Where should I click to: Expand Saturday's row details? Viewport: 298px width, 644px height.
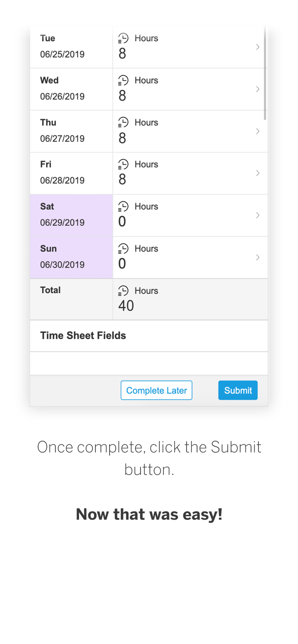pyautogui.click(x=258, y=215)
